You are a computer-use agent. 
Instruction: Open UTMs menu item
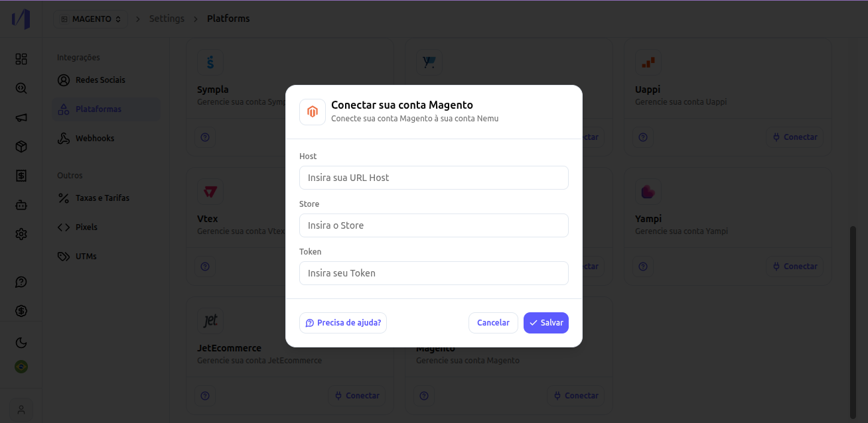pos(106,257)
